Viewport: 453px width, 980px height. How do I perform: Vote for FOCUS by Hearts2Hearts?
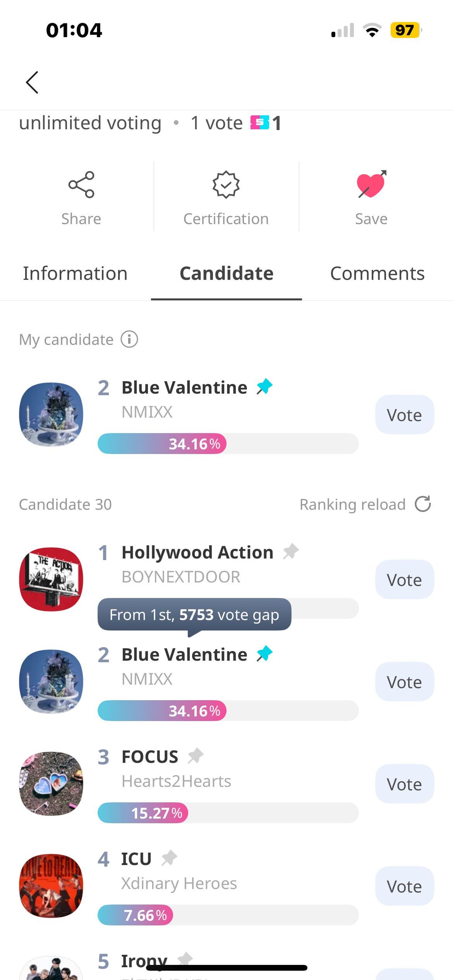[x=404, y=784]
